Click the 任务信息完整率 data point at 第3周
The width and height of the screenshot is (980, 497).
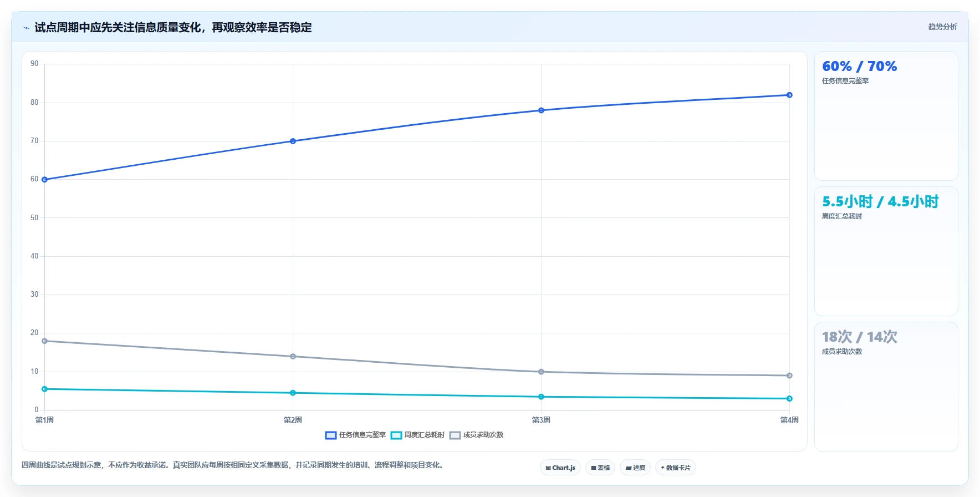542,110
